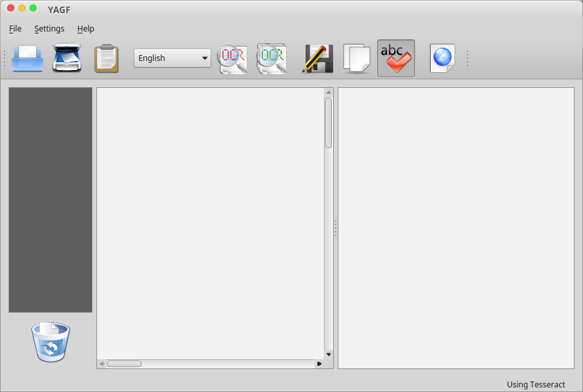This screenshot has width=583, height=392.
Task: Open the File menu
Action: tap(14, 28)
